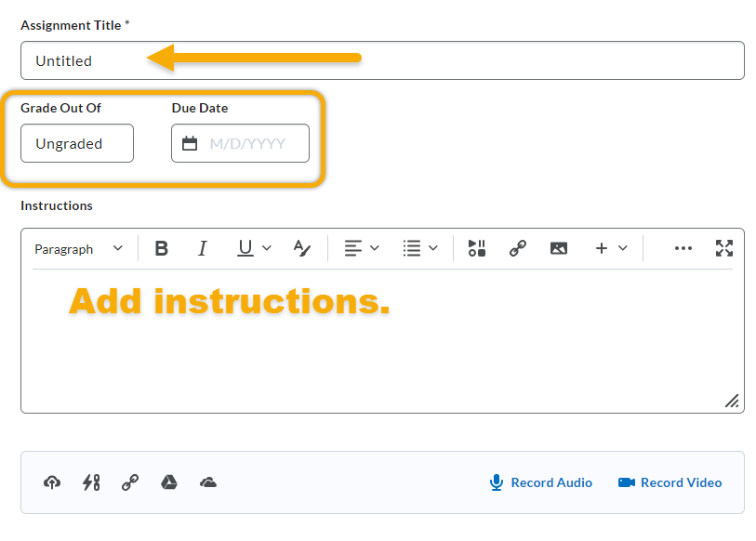This screenshot has height=541, width=756.
Task: Click the attach existing activity icon
Action: pos(91,482)
